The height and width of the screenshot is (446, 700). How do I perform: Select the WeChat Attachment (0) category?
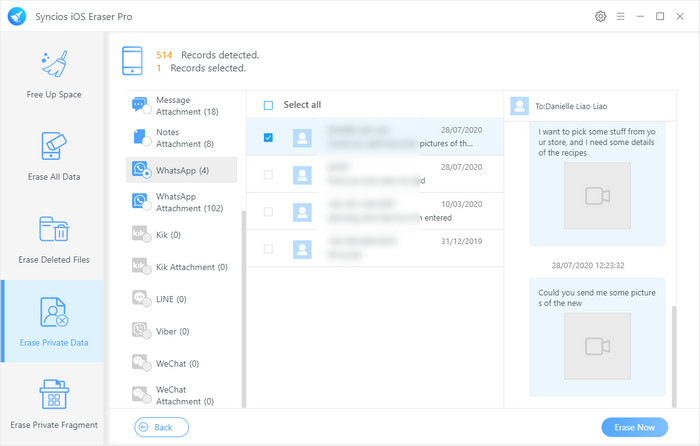(182, 395)
